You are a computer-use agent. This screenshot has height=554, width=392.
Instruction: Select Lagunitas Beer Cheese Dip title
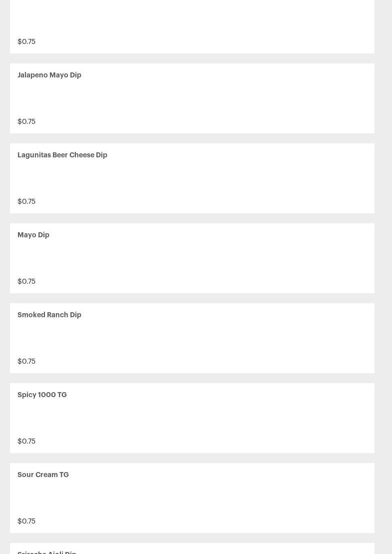[x=62, y=155]
